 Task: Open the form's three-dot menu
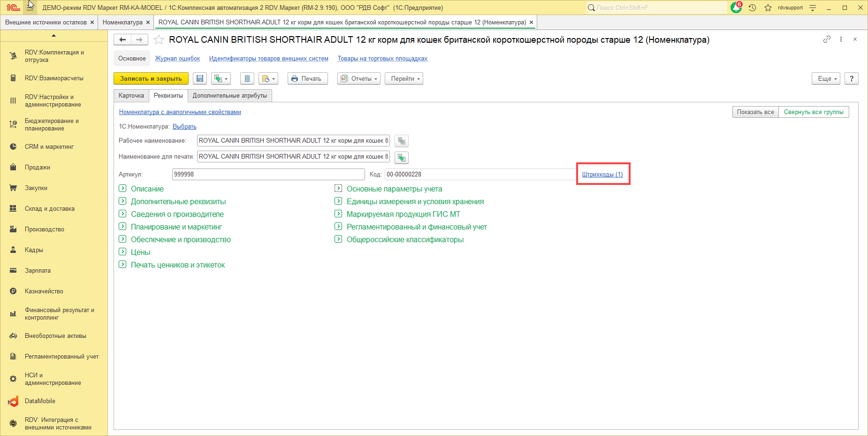841,39
